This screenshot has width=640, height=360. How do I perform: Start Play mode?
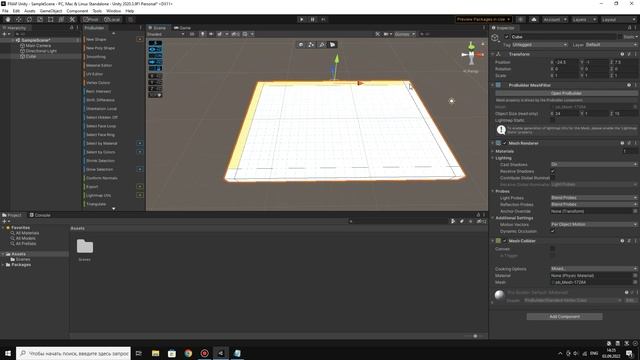[x=302, y=19]
